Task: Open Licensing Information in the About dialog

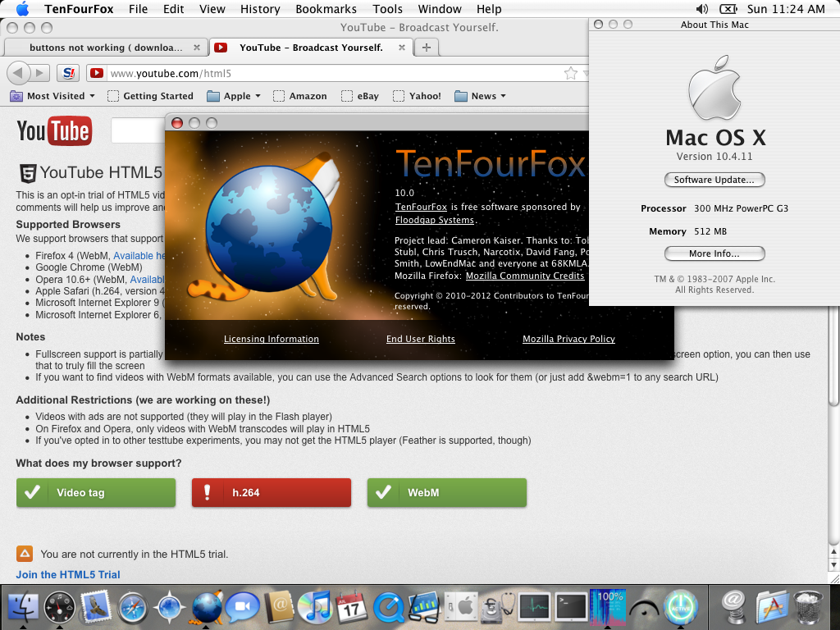Action: 271,339
